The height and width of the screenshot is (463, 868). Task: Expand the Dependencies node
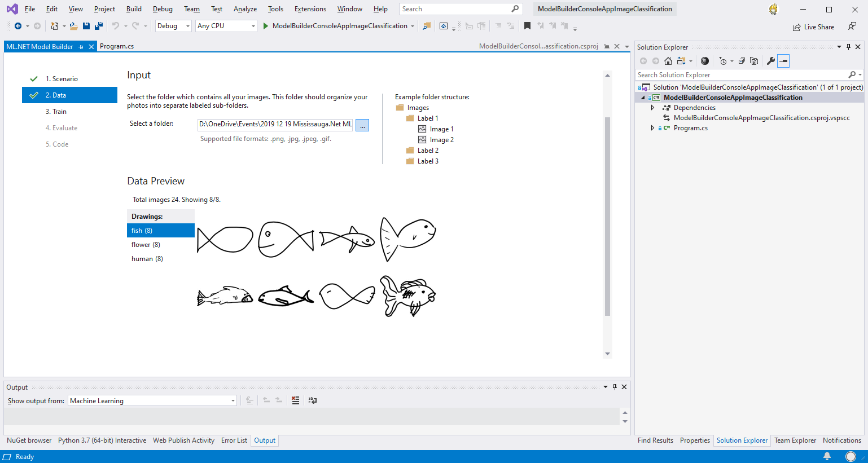click(x=652, y=108)
